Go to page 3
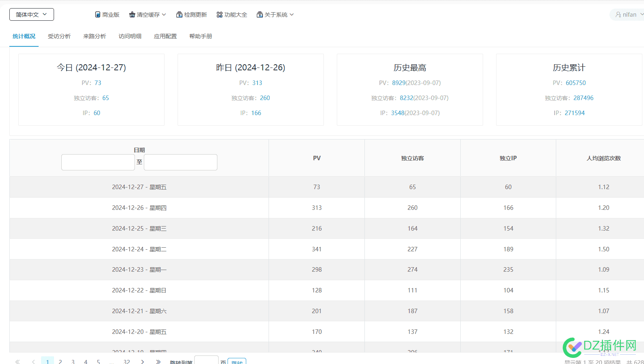This screenshot has width=644, height=364. 73,362
